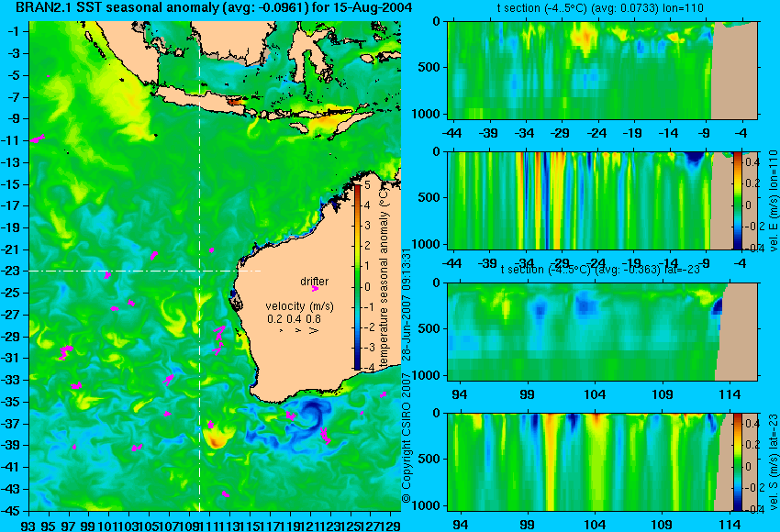Click the 't section' title showing lon=110

pyautogui.click(x=600, y=8)
